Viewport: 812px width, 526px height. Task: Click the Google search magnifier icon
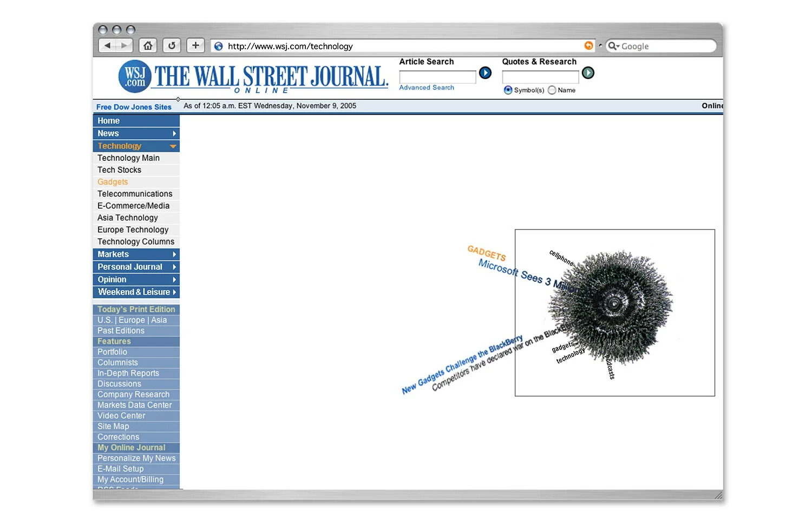613,46
